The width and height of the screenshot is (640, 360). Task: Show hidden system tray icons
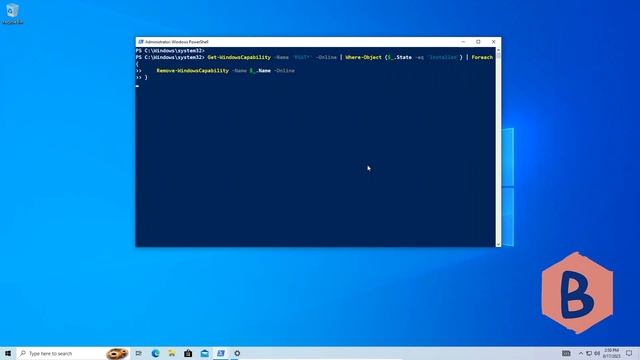581,353
